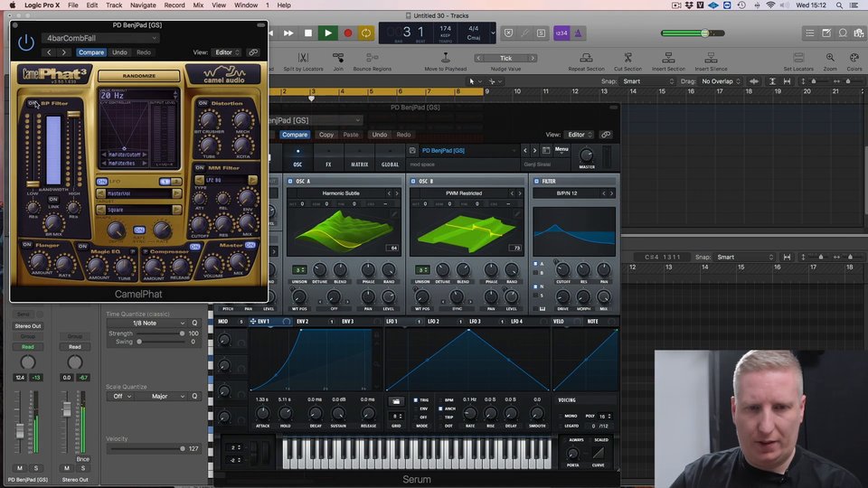This screenshot has height=488, width=868.
Task: Toggle Compressor ON switch in CamelPhat
Action: tap(194, 247)
